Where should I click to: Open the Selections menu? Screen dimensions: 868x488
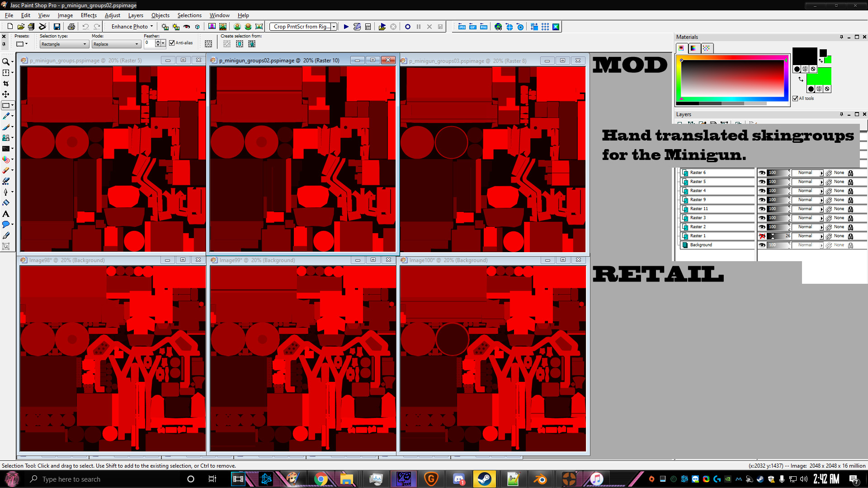pos(189,15)
